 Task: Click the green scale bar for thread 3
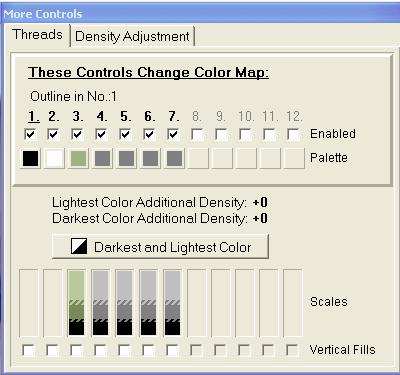click(x=77, y=303)
